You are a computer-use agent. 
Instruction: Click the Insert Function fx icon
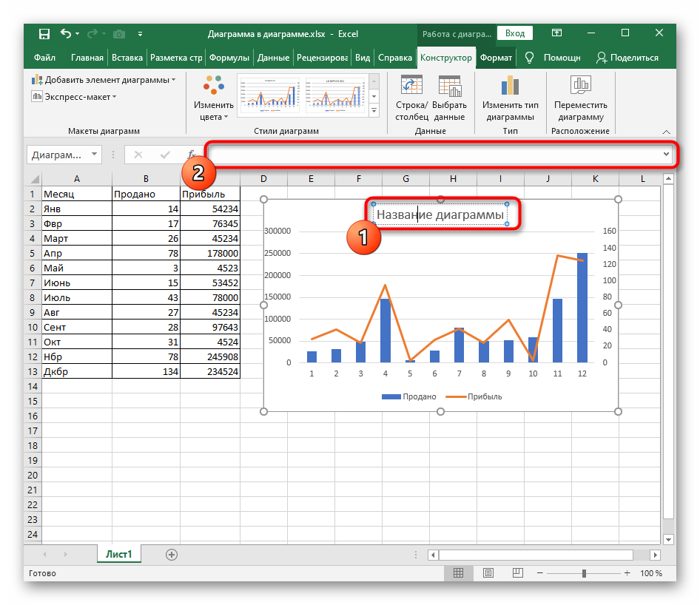192,155
